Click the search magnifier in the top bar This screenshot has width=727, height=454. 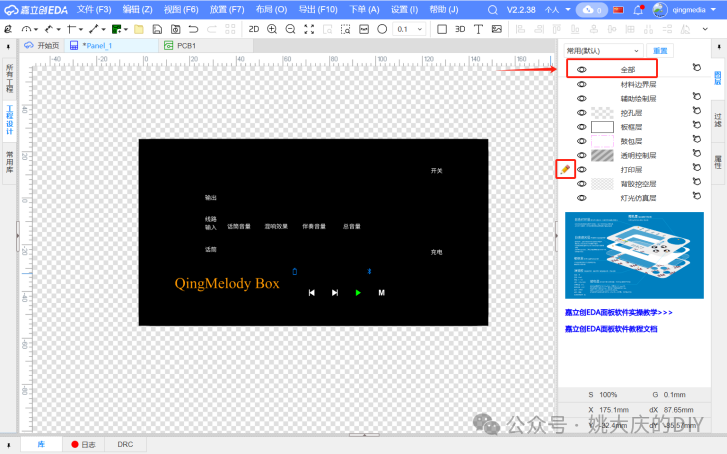[x=493, y=10]
